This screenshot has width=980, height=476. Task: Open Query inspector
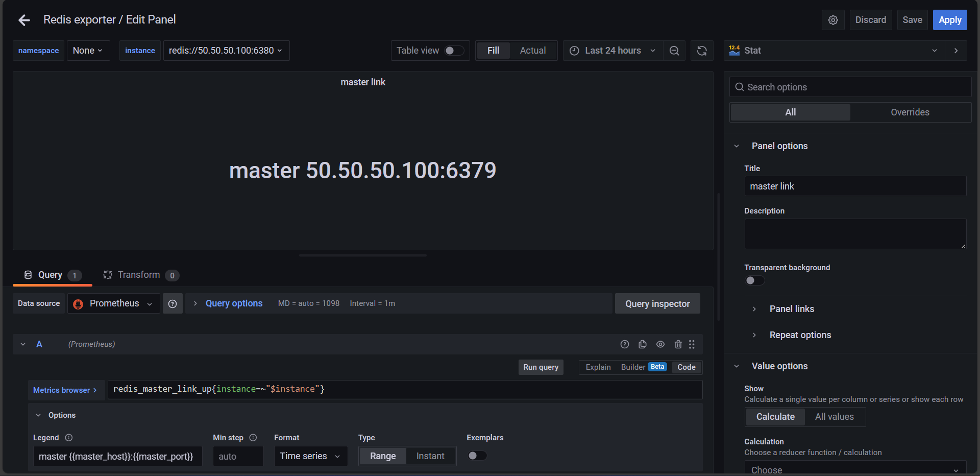pyautogui.click(x=657, y=304)
